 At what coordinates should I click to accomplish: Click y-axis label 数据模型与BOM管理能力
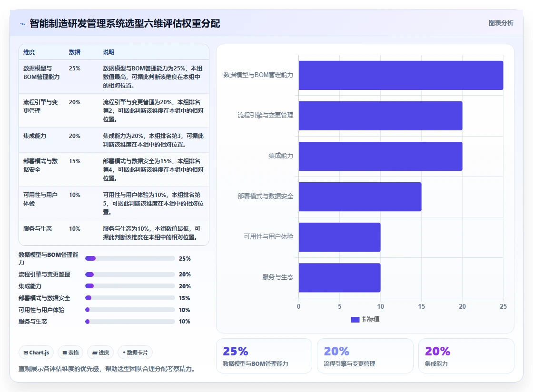(258, 75)
